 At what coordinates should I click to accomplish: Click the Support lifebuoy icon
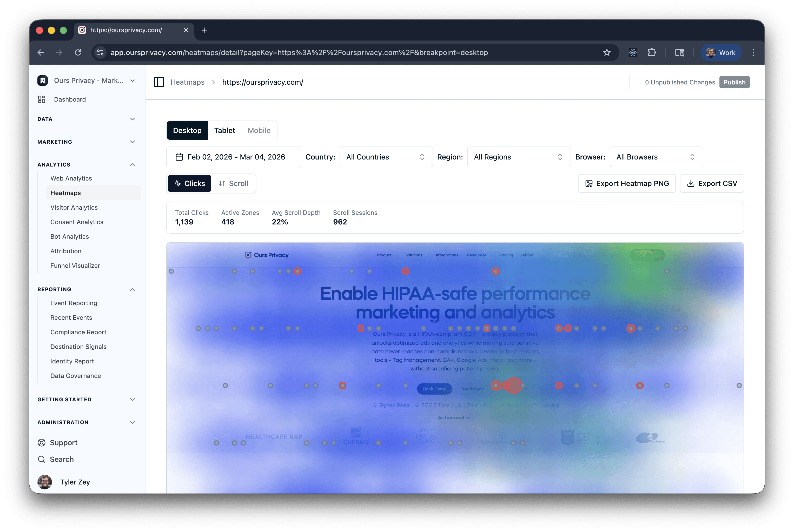(x=42, y=443)
